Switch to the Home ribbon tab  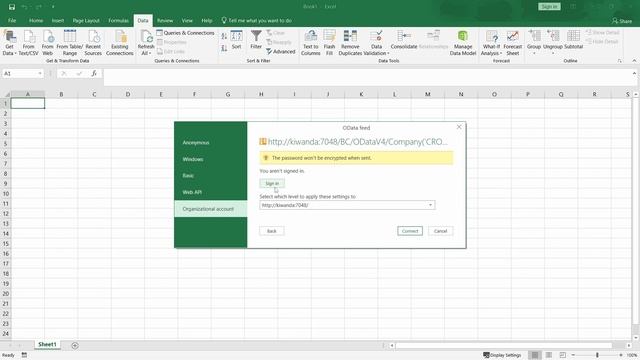click(36, 20)
